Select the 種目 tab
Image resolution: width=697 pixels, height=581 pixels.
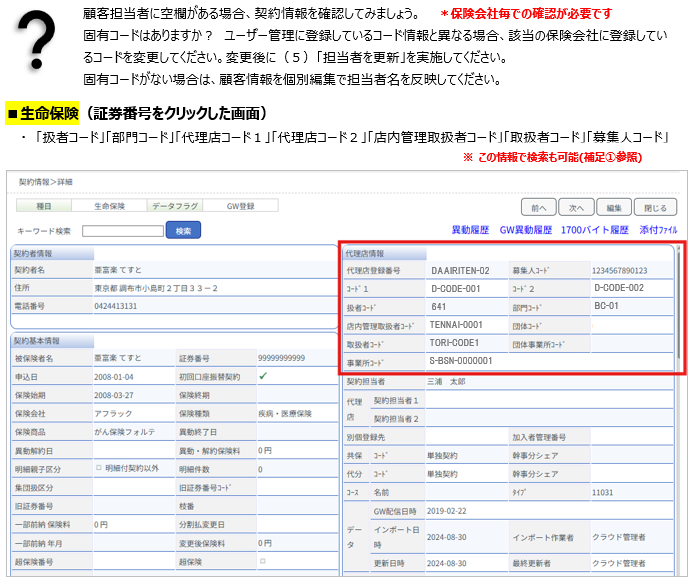point(44,206)
